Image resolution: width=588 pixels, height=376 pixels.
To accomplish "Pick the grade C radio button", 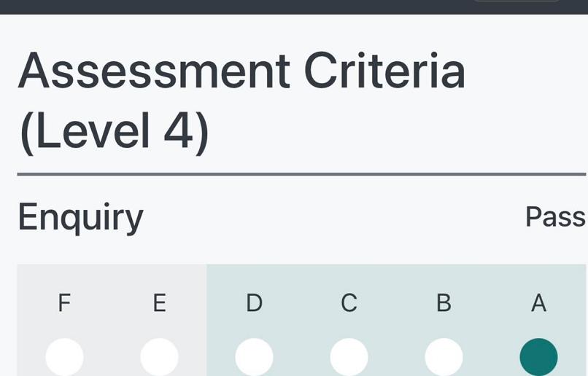I will 349,357.
